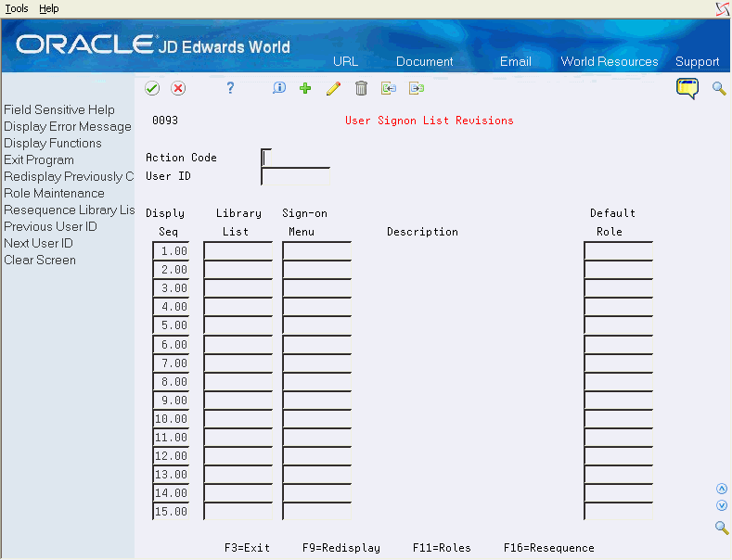The width and height of the screenshot is (732, 560).
Task: Focus the Action Code field
Action: [266, 158]
